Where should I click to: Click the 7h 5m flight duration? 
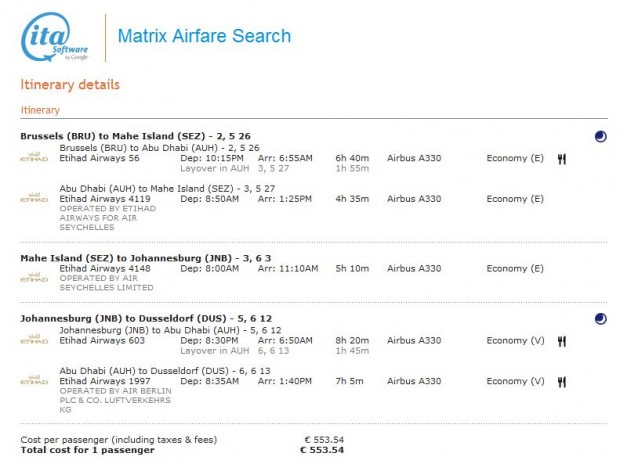pos(350,381)
